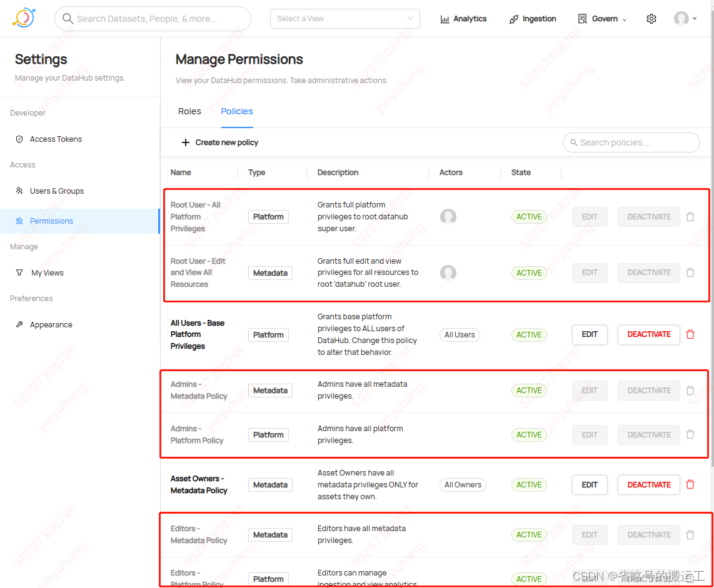
Task: Click the DataHub logo icon
Action: tap(24, 17)
